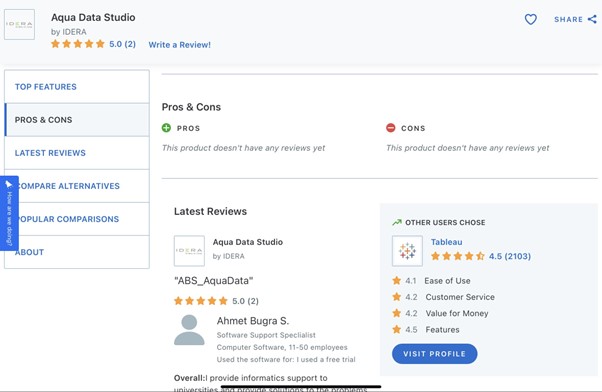The width and height of the screenshot is (602, 392).
Task: Jump to the ABOUT sidebar tab
Action: pos(77,252)
